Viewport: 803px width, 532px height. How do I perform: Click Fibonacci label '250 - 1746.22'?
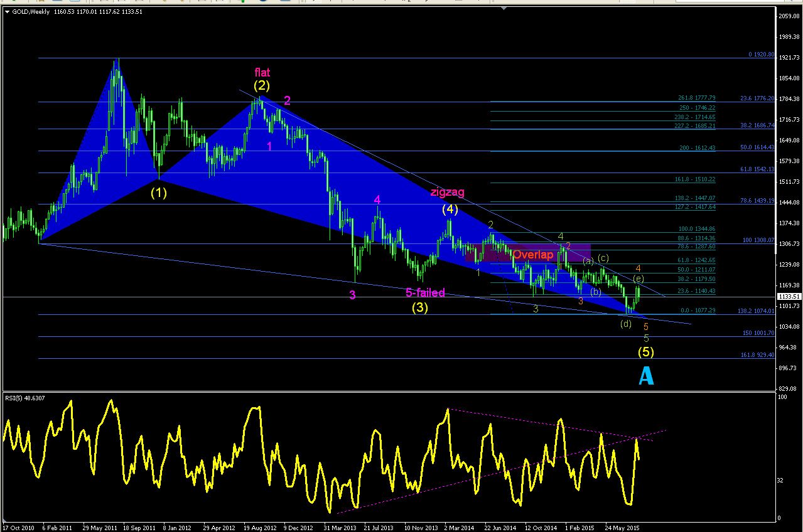(698, 108)
